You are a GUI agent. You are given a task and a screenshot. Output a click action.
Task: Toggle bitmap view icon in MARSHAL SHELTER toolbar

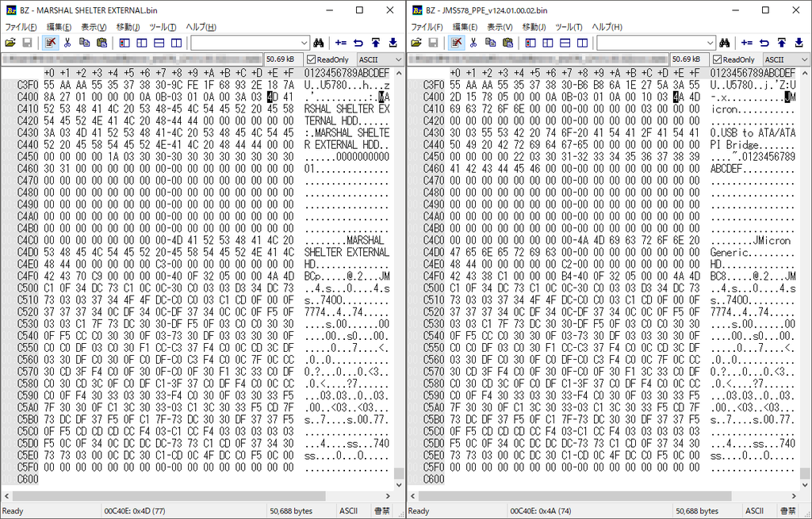tap(124, 43)
